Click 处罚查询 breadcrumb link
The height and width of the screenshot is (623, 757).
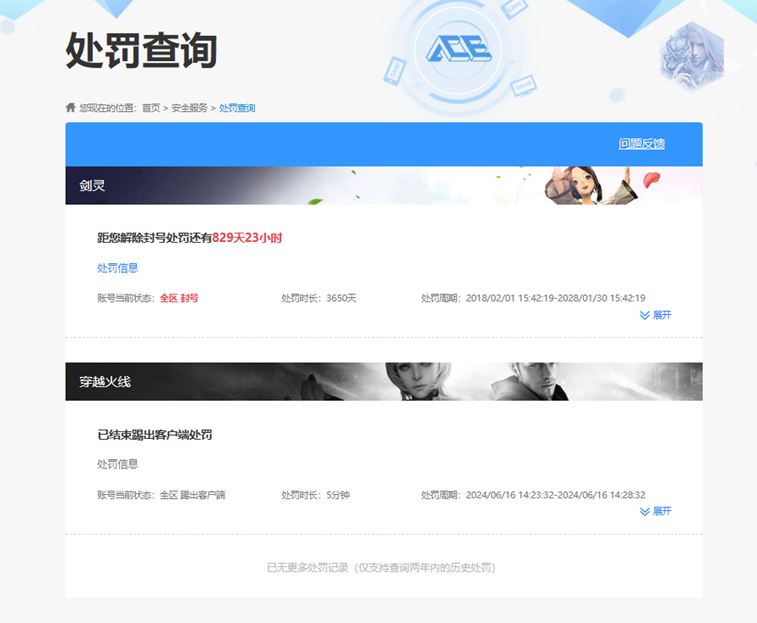[x=237, y=108]
